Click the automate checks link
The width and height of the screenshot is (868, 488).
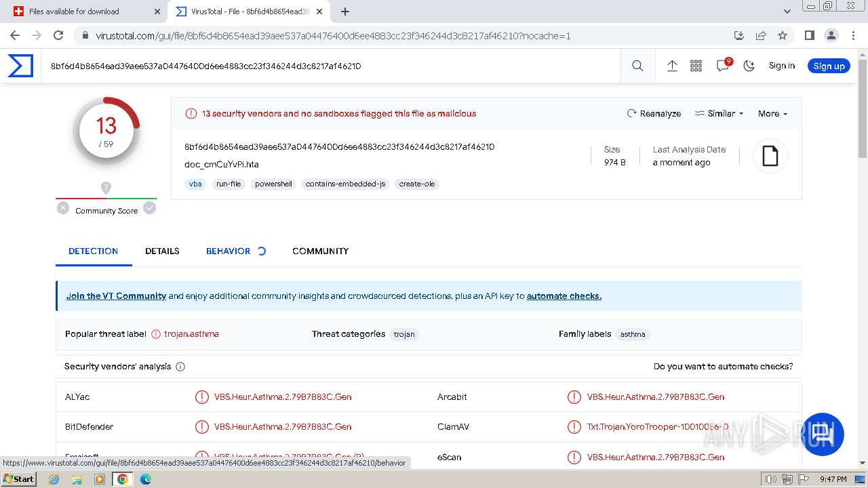564,296
